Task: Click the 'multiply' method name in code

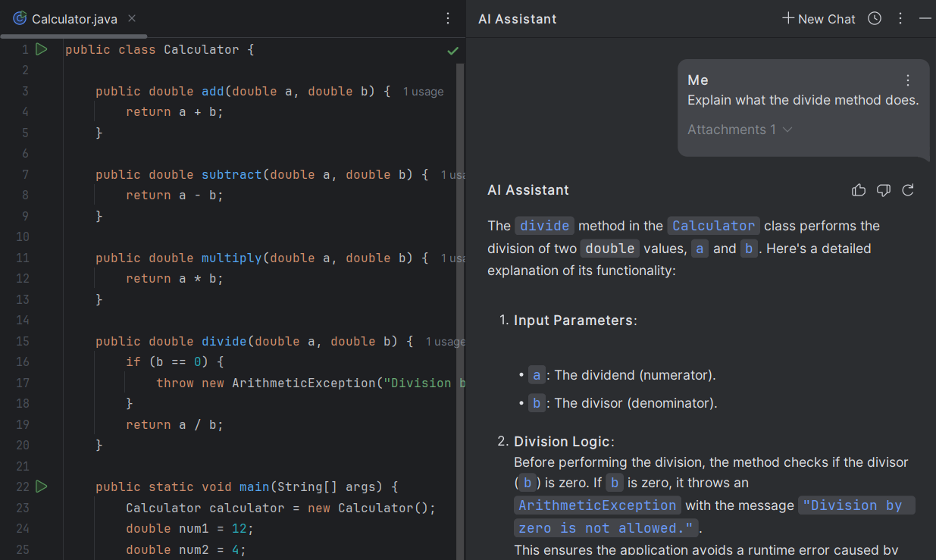Action: tap(231, 258)
